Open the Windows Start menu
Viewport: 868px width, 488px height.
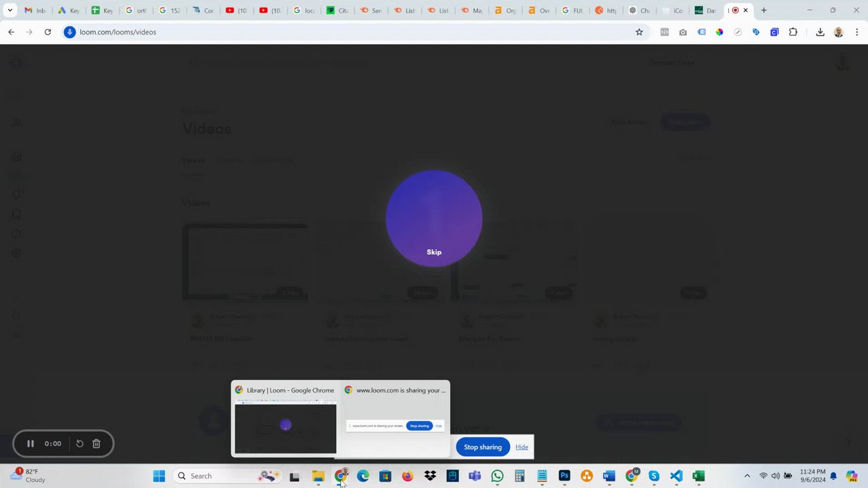tap(159, 476)
